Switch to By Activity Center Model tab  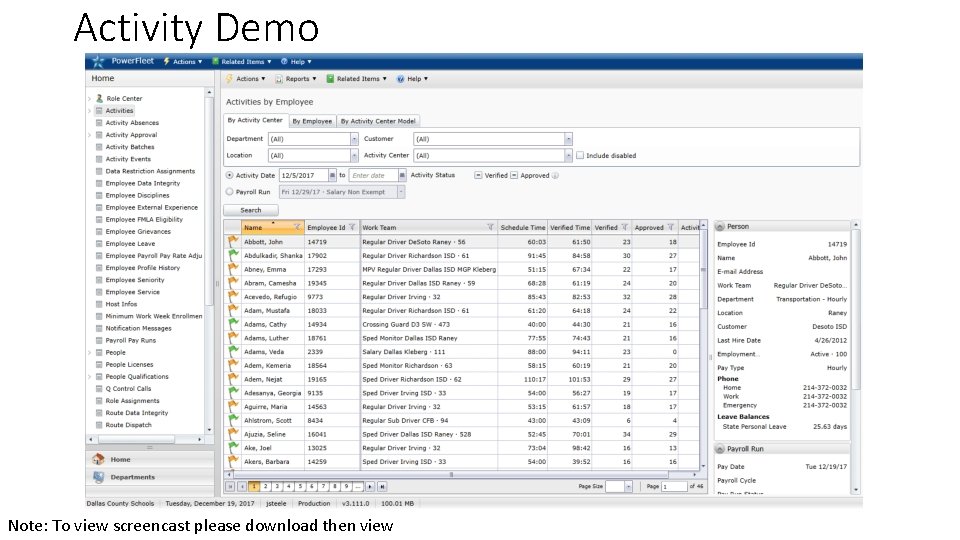[378, 121]
